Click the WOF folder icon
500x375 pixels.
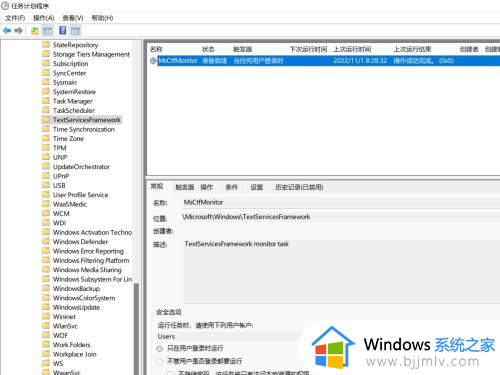(x=46, y=335)
